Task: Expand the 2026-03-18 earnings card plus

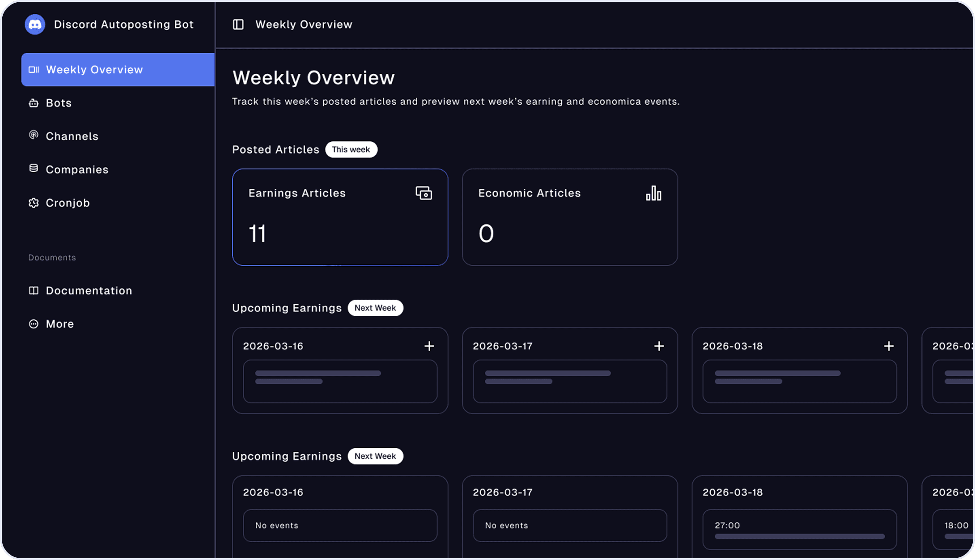Action: point(889,346)
